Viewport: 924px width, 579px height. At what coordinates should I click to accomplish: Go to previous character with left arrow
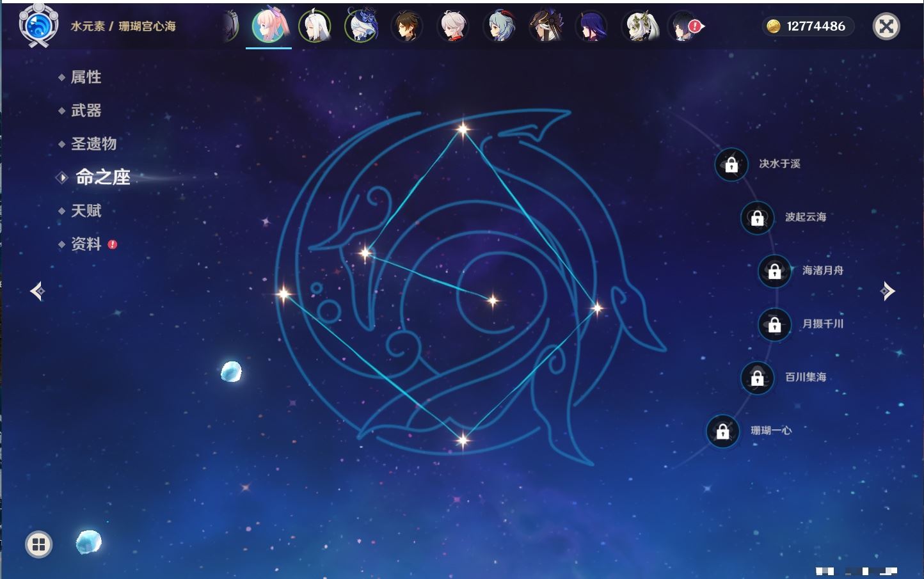pos(37,291)
